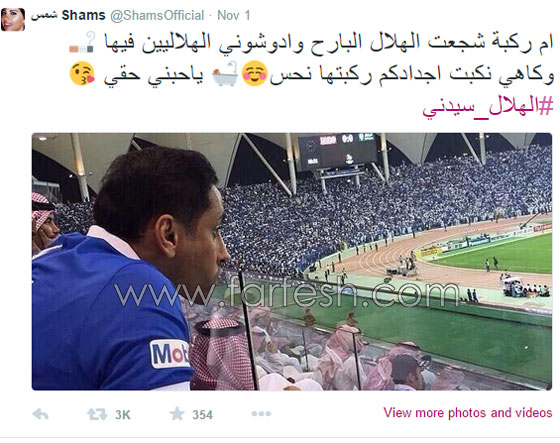Click the 354 favorites count

(202, 415)
